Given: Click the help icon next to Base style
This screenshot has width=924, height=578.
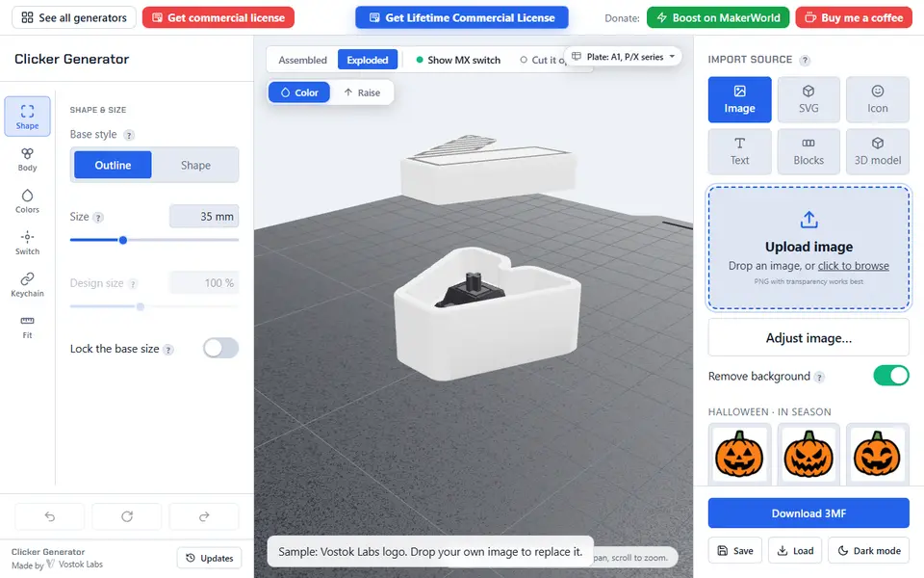Looking at the screenshot, I should coord(129,135).
